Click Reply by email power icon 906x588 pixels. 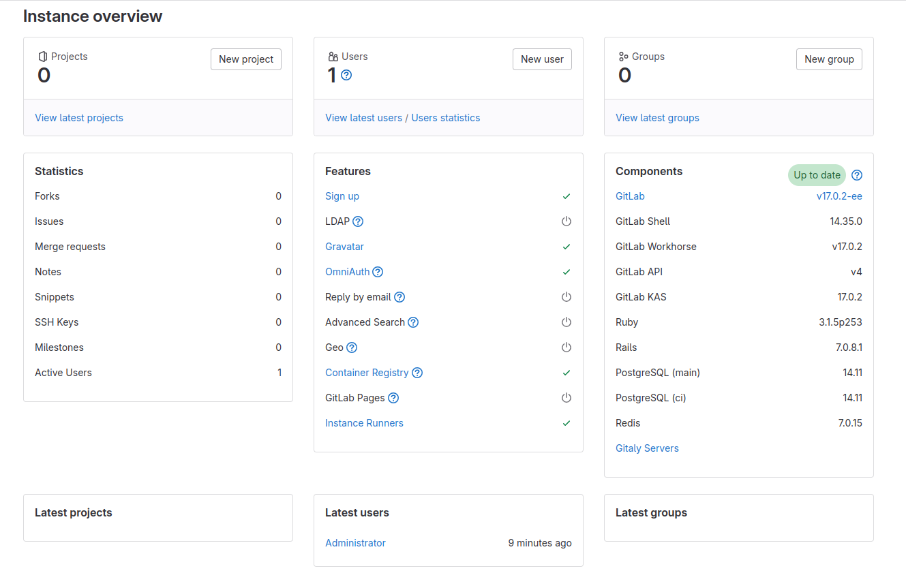[x=567, y=297]
